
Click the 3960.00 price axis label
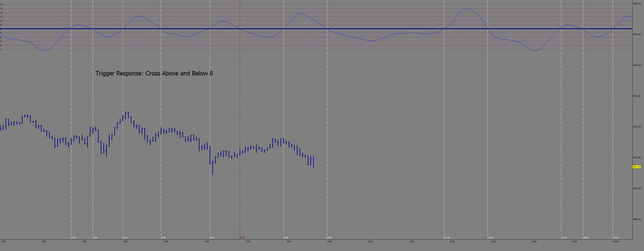637,3
